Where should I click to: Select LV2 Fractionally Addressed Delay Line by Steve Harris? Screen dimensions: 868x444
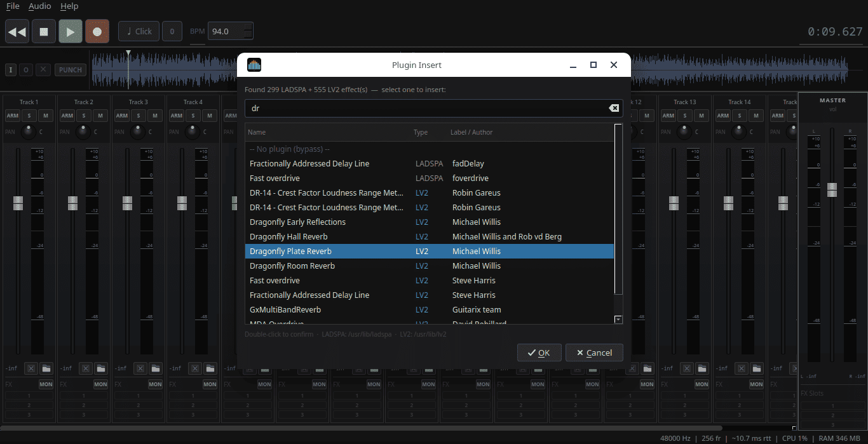click(x=430, y=295)
